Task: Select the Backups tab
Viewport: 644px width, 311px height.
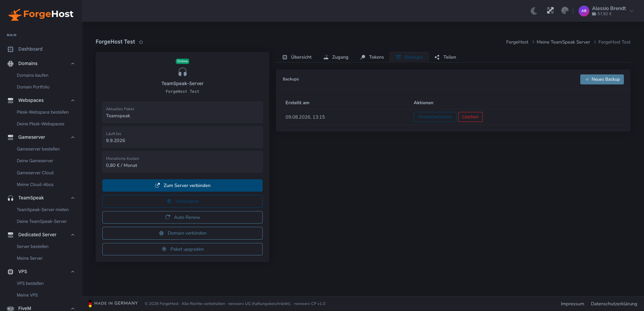Action: point(409,57)
